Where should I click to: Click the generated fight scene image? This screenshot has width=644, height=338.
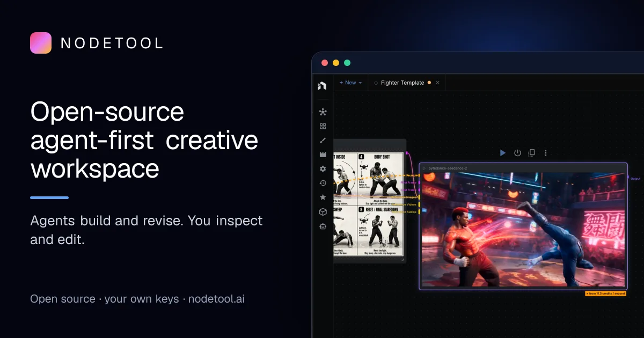[x=523, y=230]
